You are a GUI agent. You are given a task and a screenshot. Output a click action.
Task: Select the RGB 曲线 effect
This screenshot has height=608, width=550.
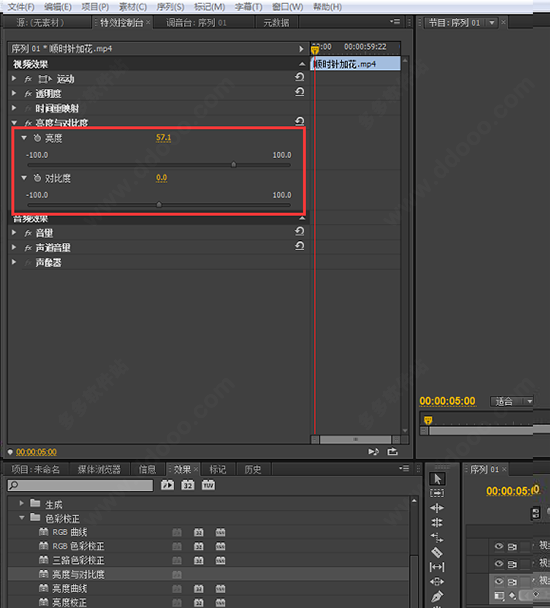70,532
